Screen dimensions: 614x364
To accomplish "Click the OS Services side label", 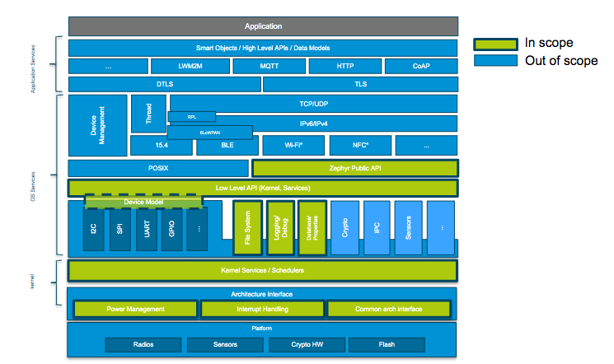I will pyautogui.click(x=33, y=187).
